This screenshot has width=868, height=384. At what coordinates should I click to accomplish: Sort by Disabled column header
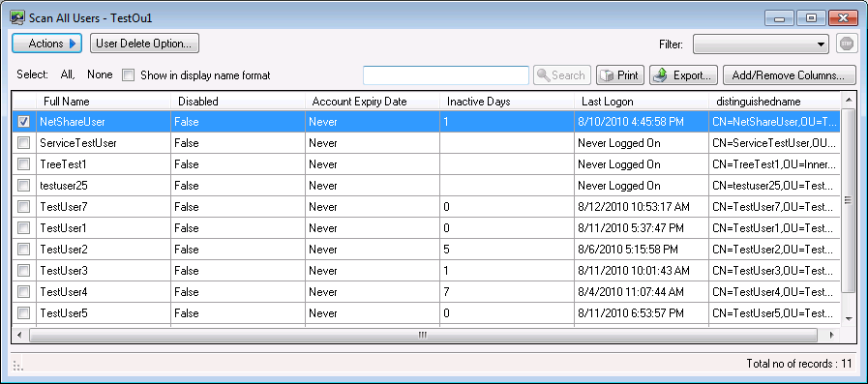(238, 102)
